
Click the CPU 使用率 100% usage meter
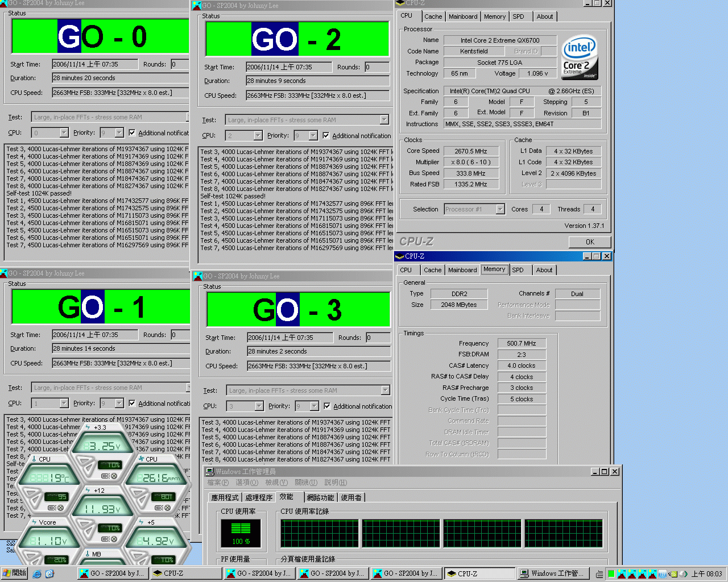point(241,534)
